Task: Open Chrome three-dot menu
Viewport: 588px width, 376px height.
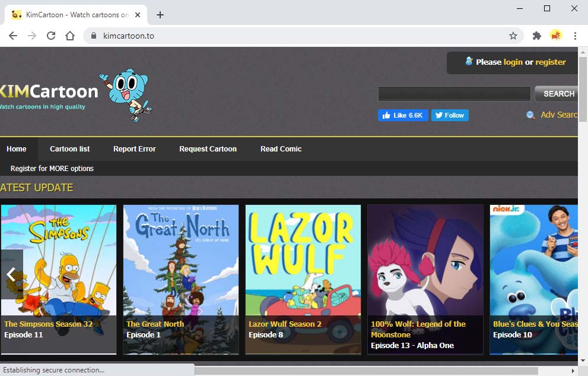Action: point(575,36)
